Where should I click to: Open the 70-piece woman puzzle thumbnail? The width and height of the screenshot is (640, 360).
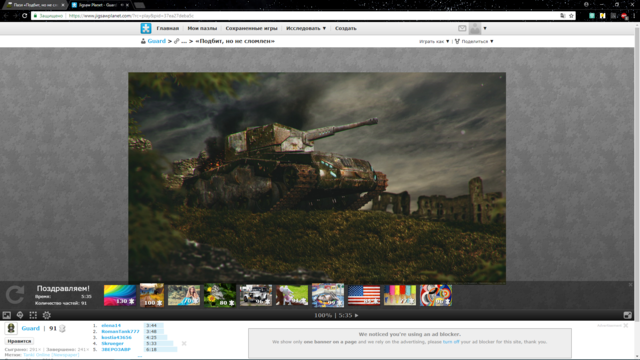pyautogui.click(x=184, y=295)
